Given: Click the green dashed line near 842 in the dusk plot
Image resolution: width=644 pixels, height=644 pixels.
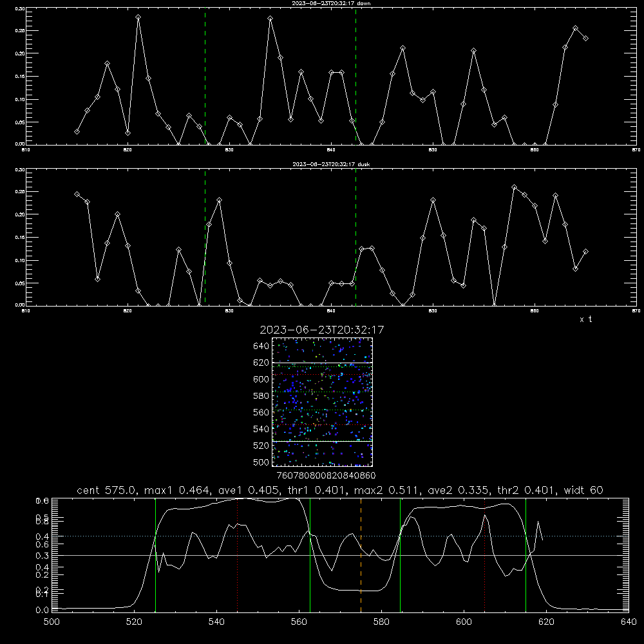Looking at the screenshot, I should pyautogui.click(x=355, y=237).
